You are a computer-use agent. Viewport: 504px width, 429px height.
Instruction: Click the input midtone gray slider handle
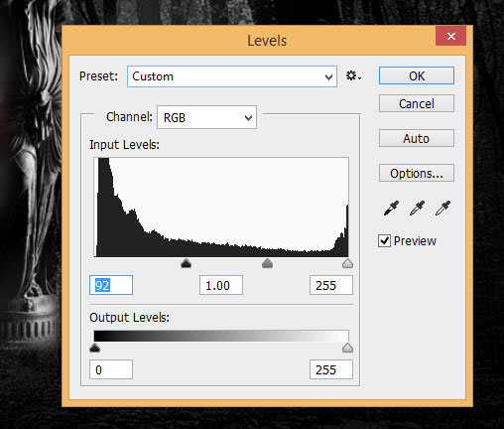pyautogui.click(x=267, y=263)
